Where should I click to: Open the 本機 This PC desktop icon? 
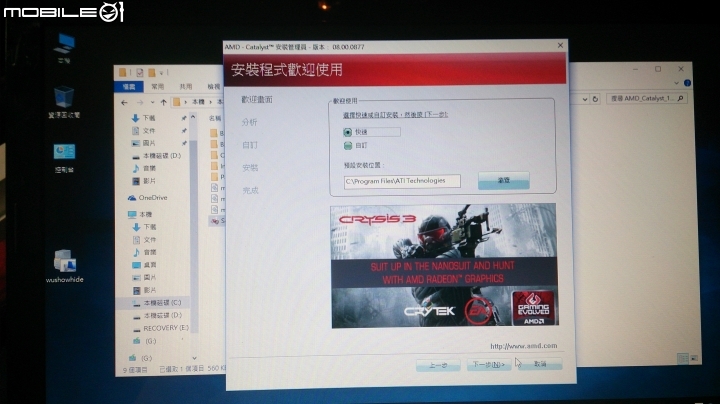[64, 48]
